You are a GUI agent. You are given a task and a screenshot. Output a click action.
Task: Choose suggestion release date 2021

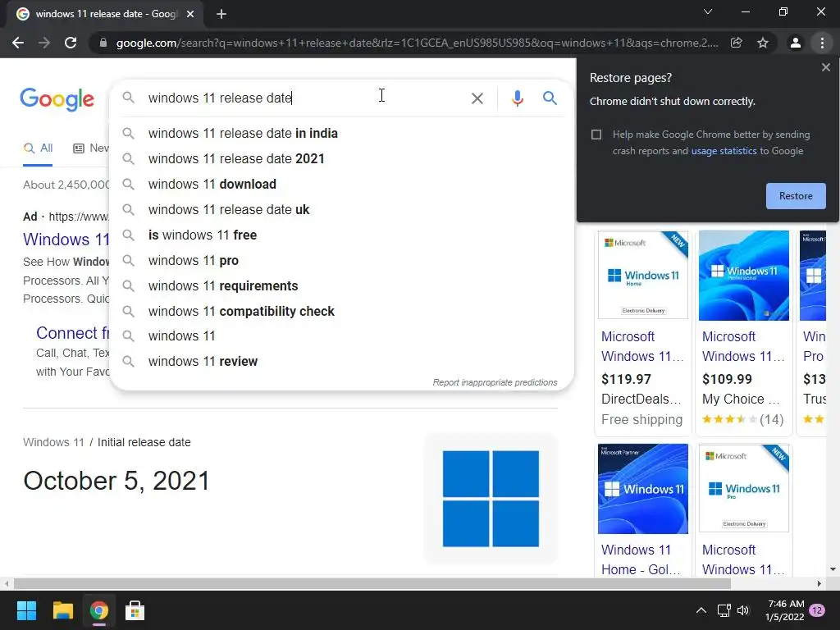341,159
